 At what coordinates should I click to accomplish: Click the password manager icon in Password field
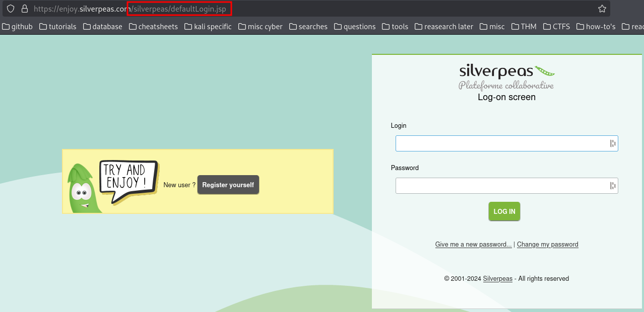[613, 186]
